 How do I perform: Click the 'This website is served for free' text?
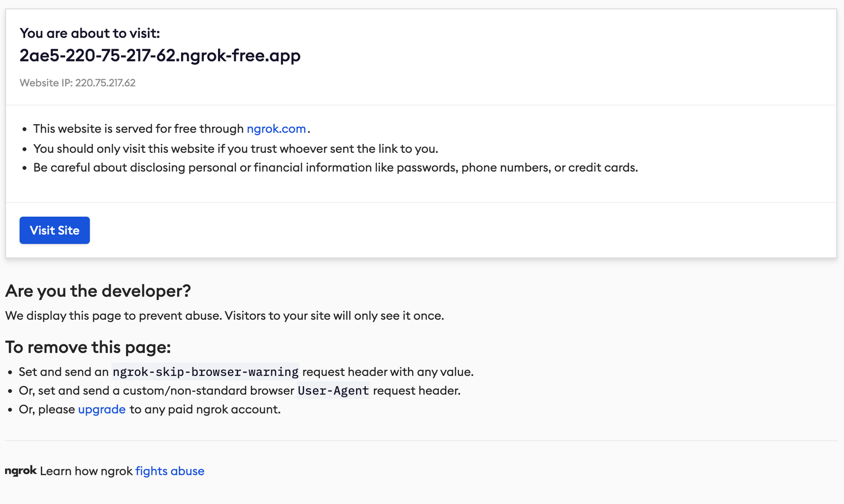[138, 128]
